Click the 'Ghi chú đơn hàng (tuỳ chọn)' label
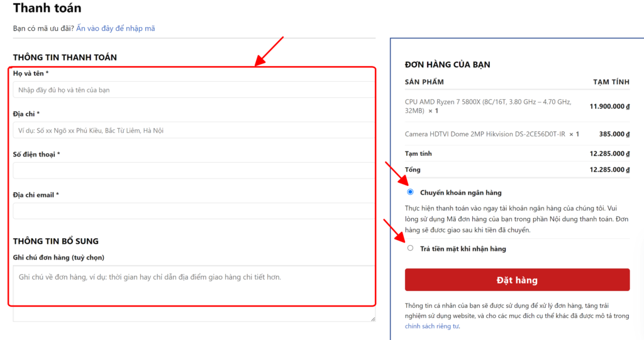The width and height of the screenshot is (644, 340). click(x=58, y=257)
